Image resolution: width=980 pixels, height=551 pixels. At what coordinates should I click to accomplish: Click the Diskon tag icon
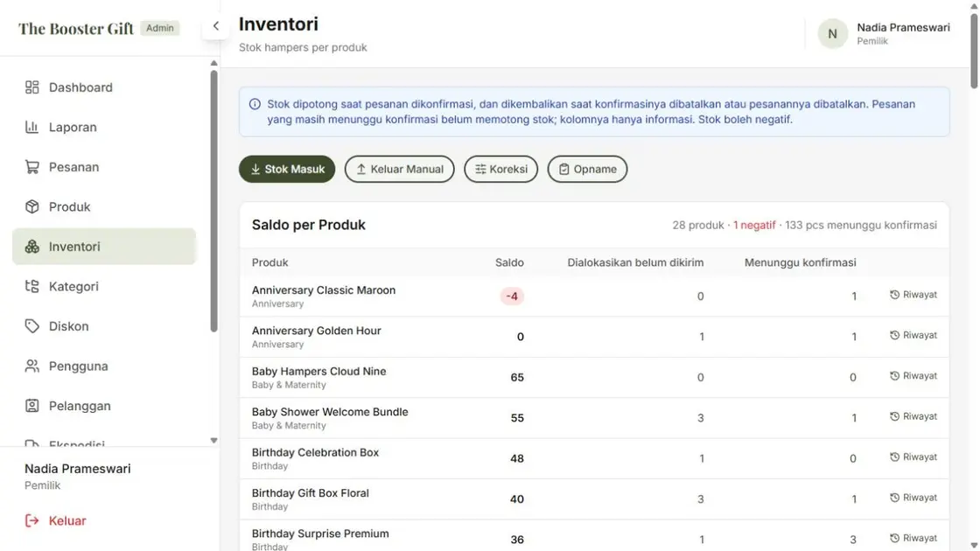click(31, 326)
